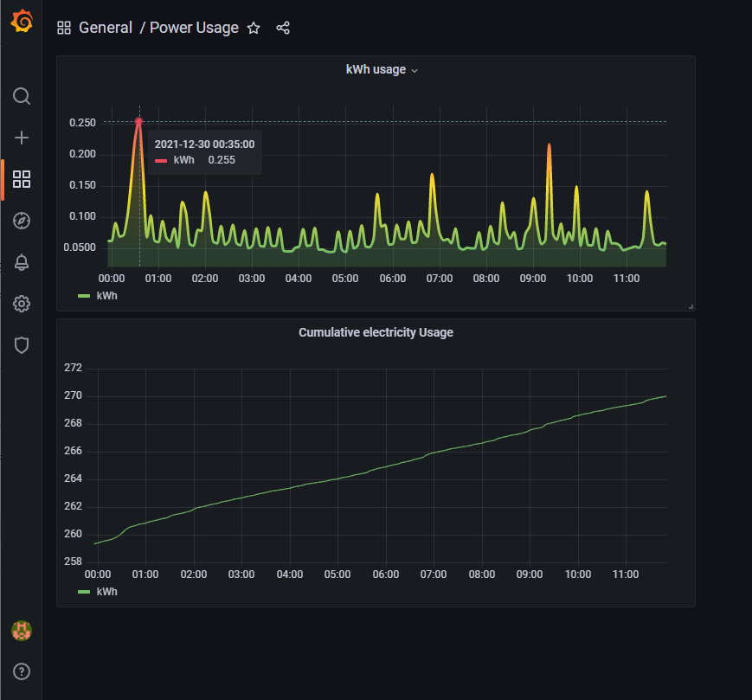Screen dimensions: 752x700
Task: Open the Grafana home logo
Action: click(x=22, y=21)
